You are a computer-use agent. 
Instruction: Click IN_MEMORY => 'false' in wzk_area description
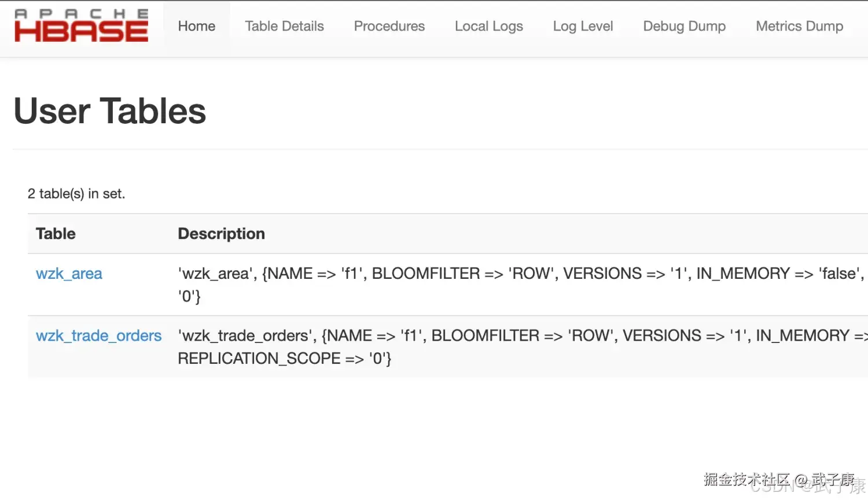[779, 274]
